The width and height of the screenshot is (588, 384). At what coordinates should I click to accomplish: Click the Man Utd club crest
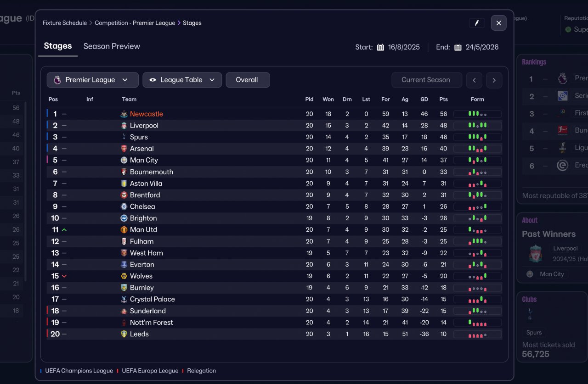tap(124, 230)
